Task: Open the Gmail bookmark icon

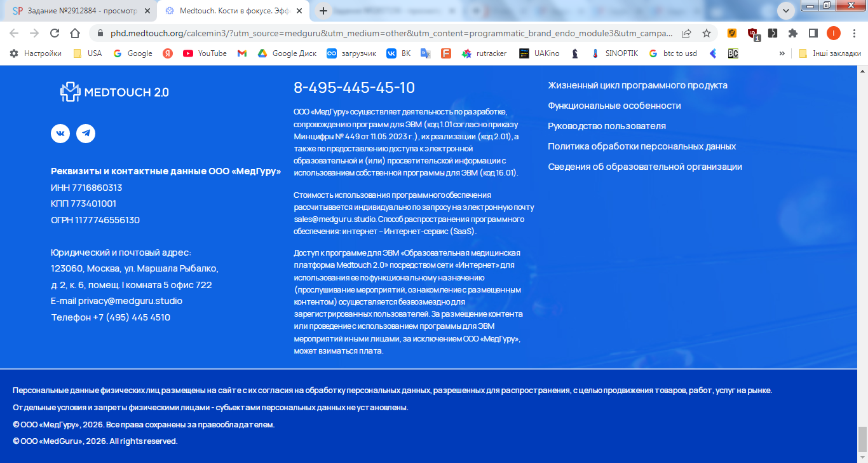Action: coord(242,53)
